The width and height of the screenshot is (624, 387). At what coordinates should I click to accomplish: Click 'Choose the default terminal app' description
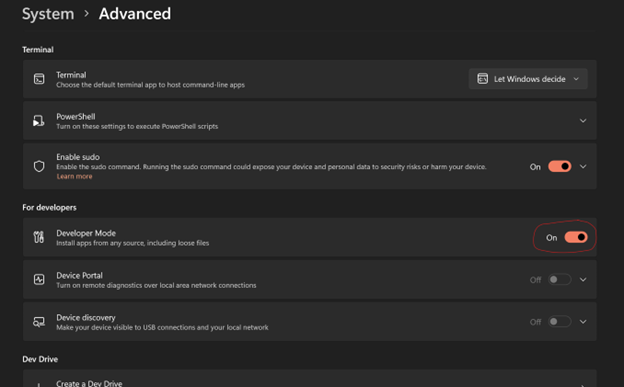(150, 85)
